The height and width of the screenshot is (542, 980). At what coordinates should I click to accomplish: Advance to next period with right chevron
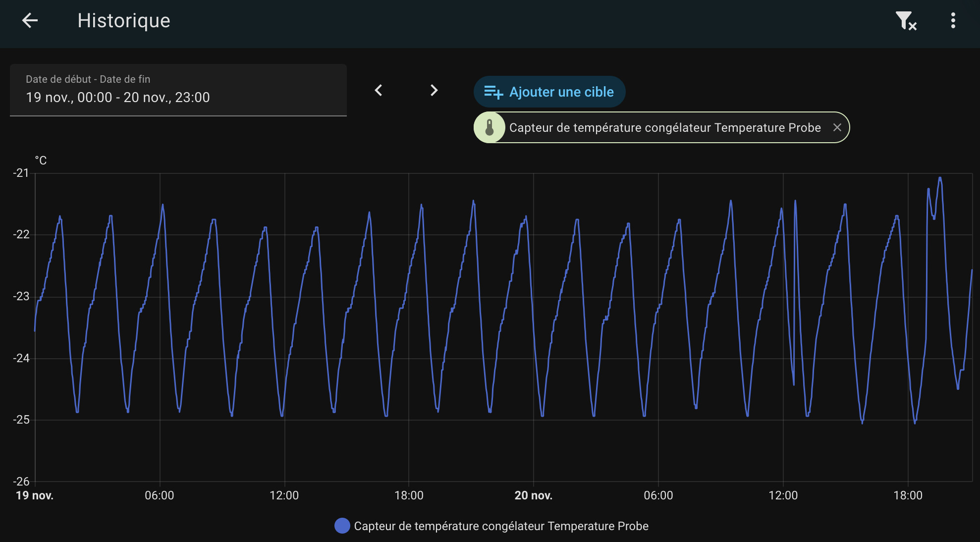(x=434, y=90)
